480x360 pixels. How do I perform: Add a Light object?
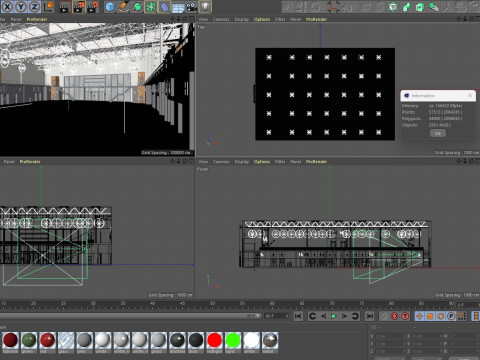pyautogui.click(x=205, y=7)
